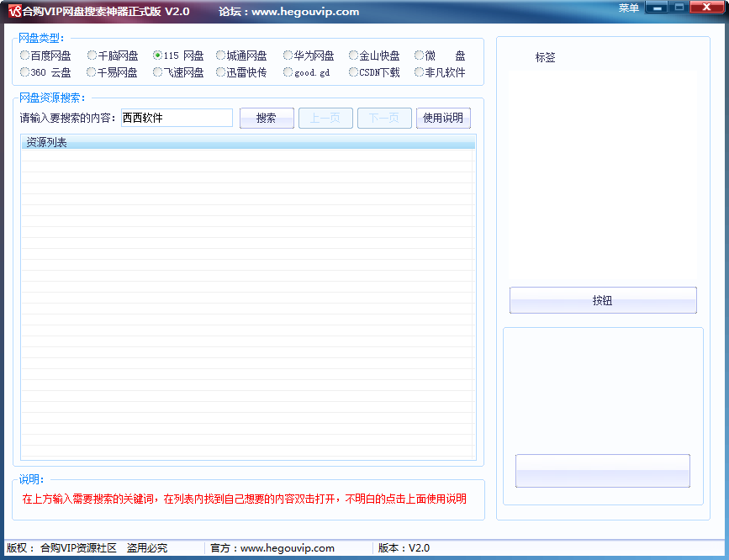Click 官方：www.hegouvip.com in status bar

[x=272, y=548]
